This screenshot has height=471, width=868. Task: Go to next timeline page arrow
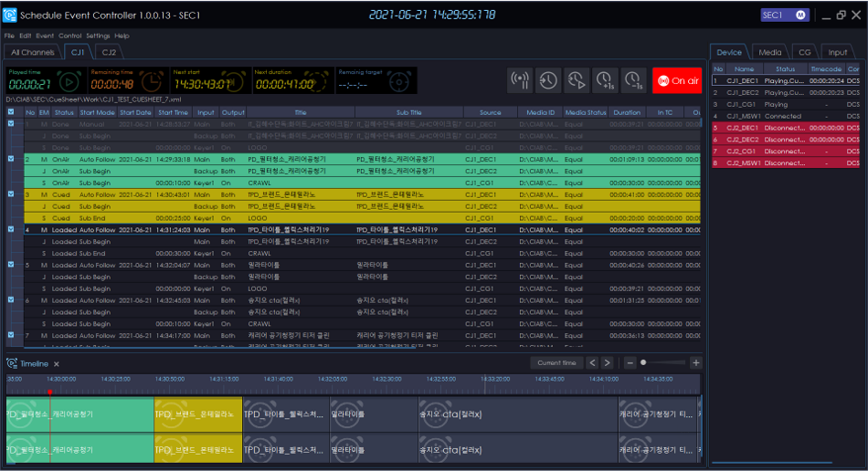(x=608, y=362)
